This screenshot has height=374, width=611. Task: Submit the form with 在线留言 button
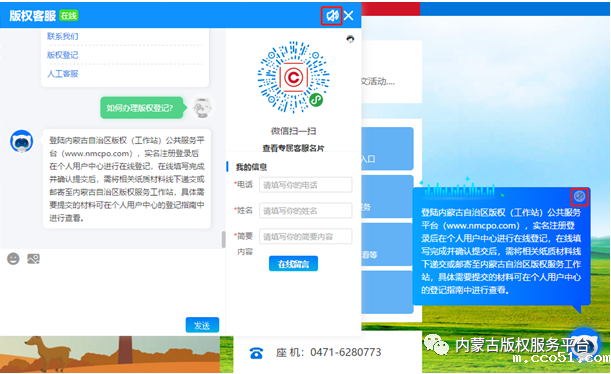point(293,264)
